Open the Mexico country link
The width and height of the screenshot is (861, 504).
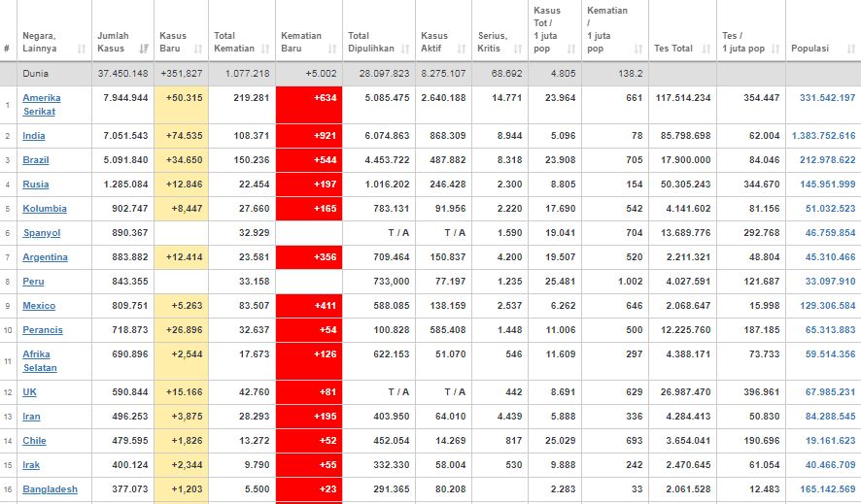39,306
